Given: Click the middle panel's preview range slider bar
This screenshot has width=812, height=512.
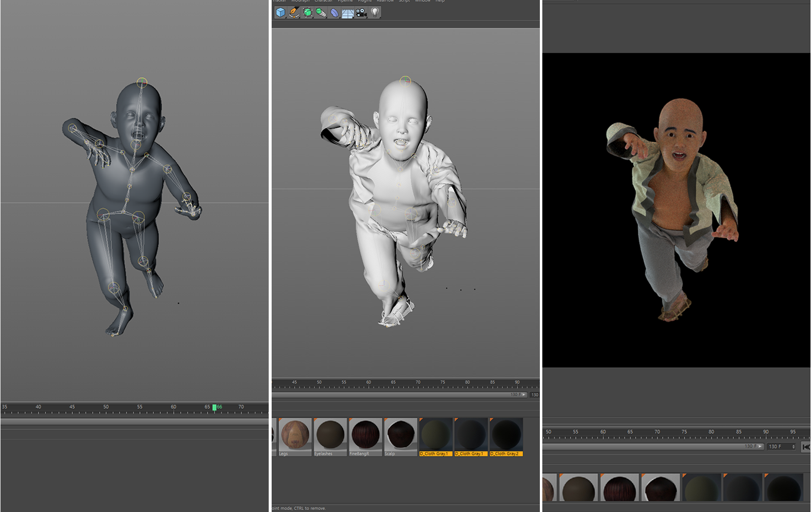Looking at the screenshot, I should [x=400, y=395].
